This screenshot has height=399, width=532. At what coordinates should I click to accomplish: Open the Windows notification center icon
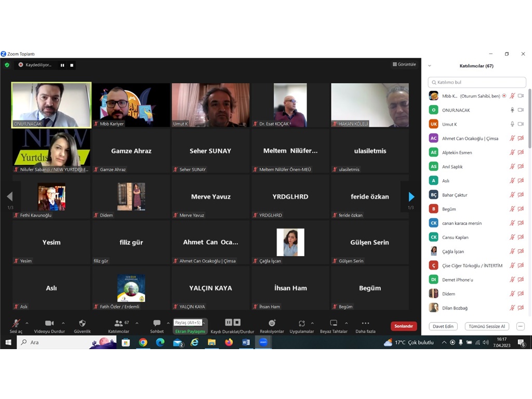point(522,343)
